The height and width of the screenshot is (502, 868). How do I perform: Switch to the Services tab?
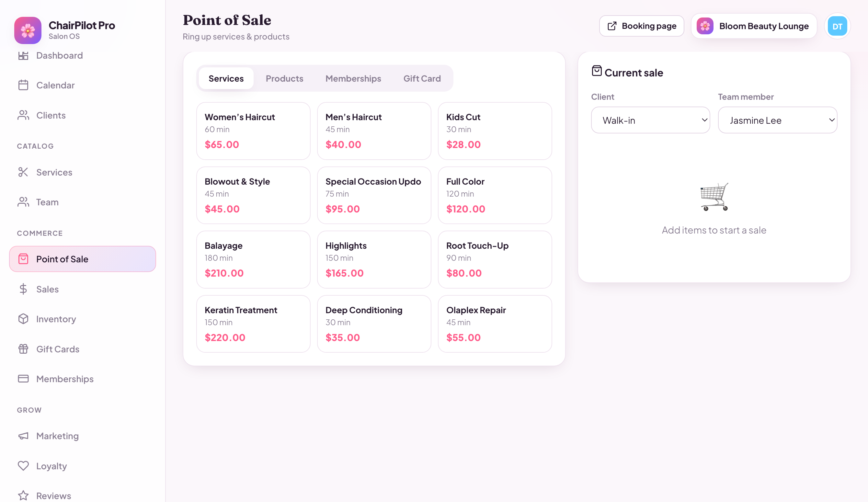coord(226,78)
